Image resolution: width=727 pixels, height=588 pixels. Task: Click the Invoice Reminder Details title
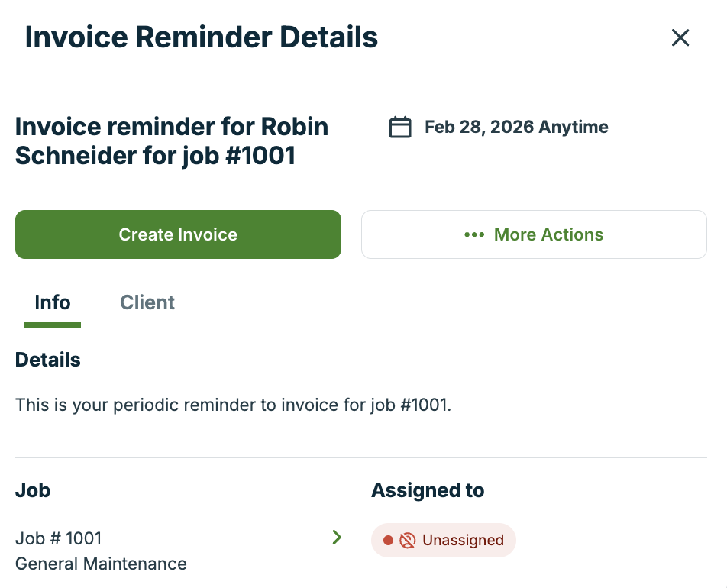[x=202, y=37]
